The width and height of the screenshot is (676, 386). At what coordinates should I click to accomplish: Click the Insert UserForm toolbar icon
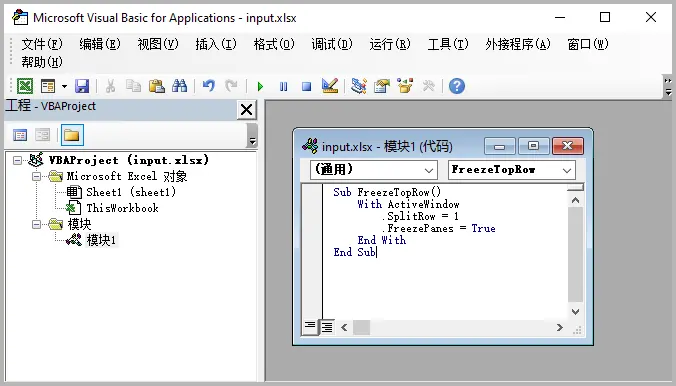click(x=48, y=86)
